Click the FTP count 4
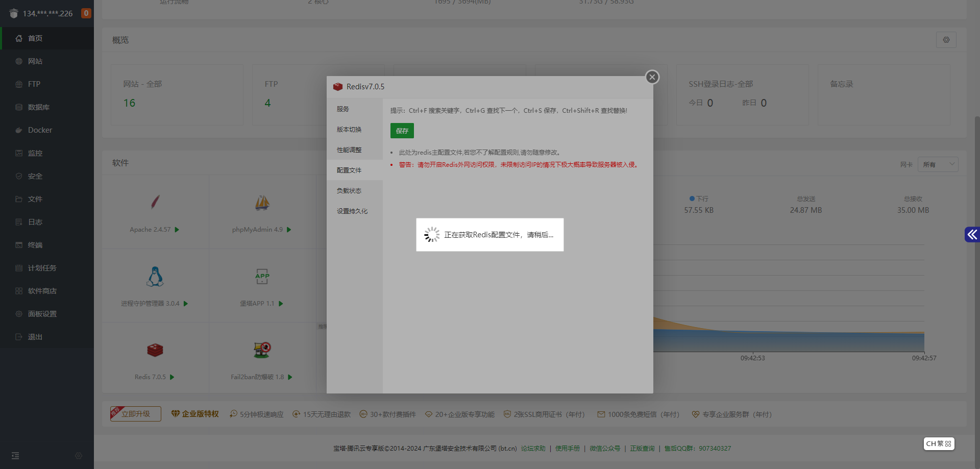This screenshot has width=980, height=469. (x=267, y=103)
